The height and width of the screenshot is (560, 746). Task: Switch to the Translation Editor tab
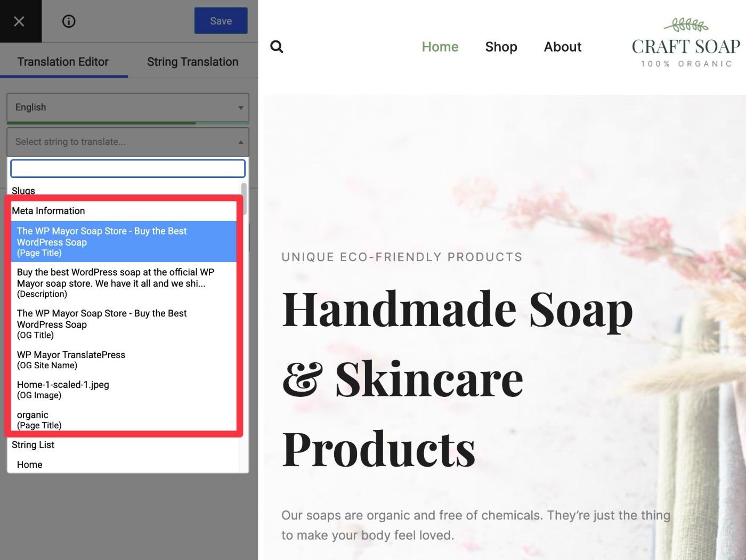[63, 62]
